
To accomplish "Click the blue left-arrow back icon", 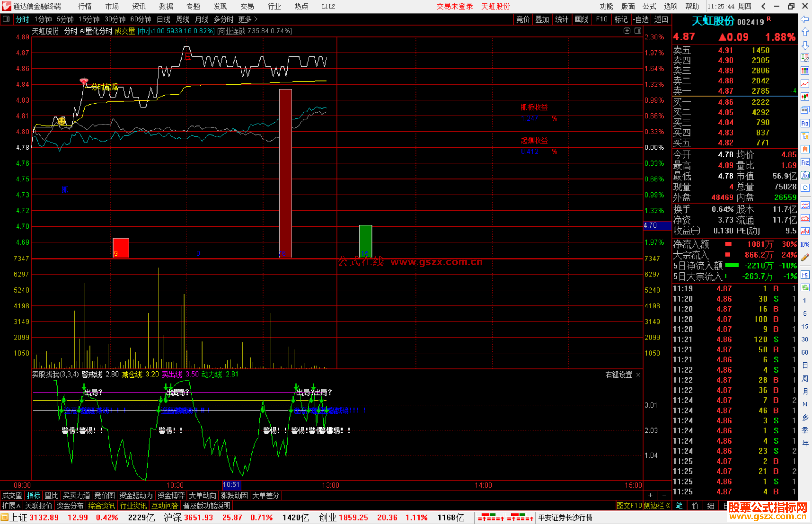I will point(805,19).
